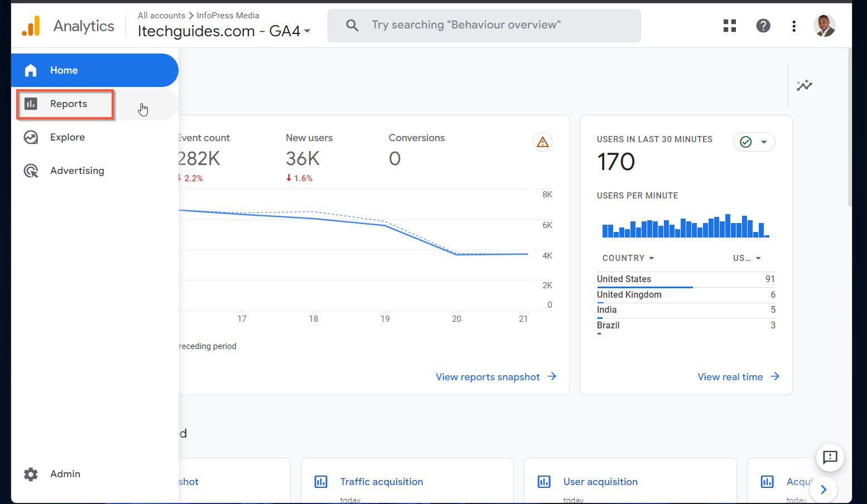Click the 36K New users value
Image resolution: width=867 pixels, height=504 pixels.
click(x=302, y=159)
